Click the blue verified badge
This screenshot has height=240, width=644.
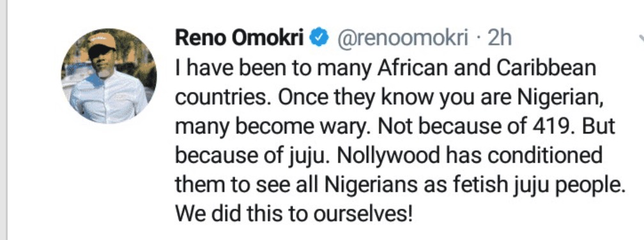(x=321, y=39)
